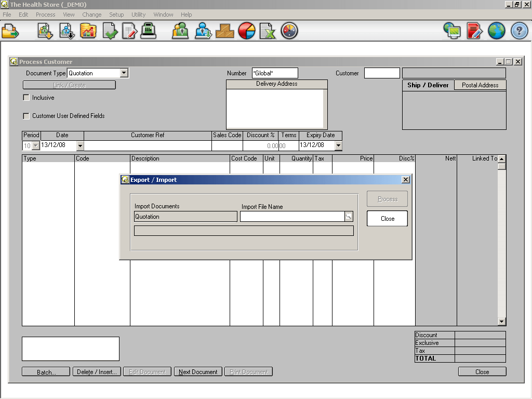Open the red document editor icon
The image size is (532, 399).
[x=473, y=31]
